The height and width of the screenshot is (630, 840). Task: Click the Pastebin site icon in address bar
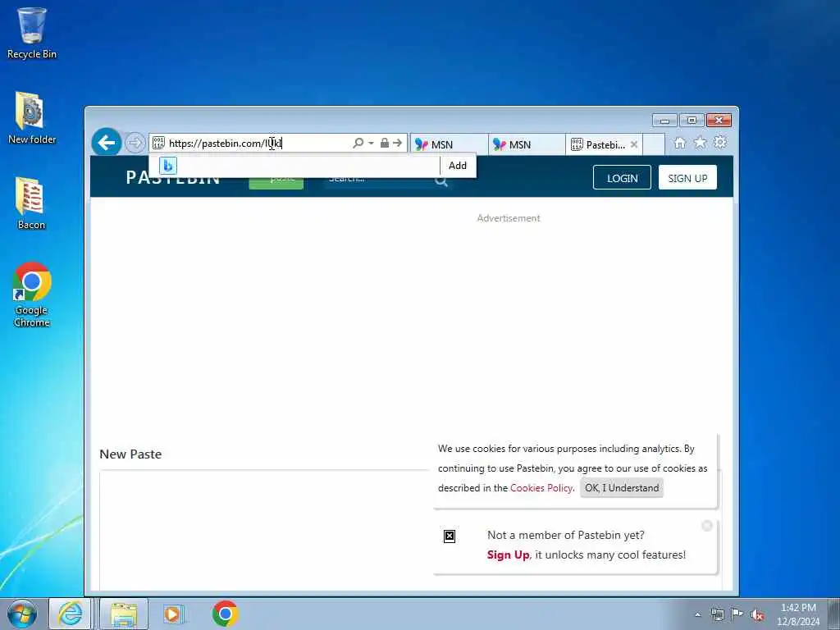pos(158,143)
